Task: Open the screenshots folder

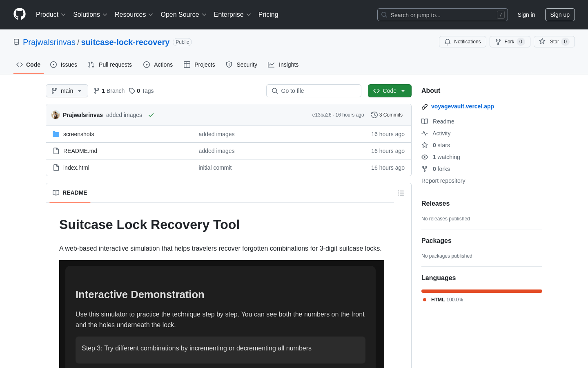Action: pyautogui.click(x=79, y=134)
